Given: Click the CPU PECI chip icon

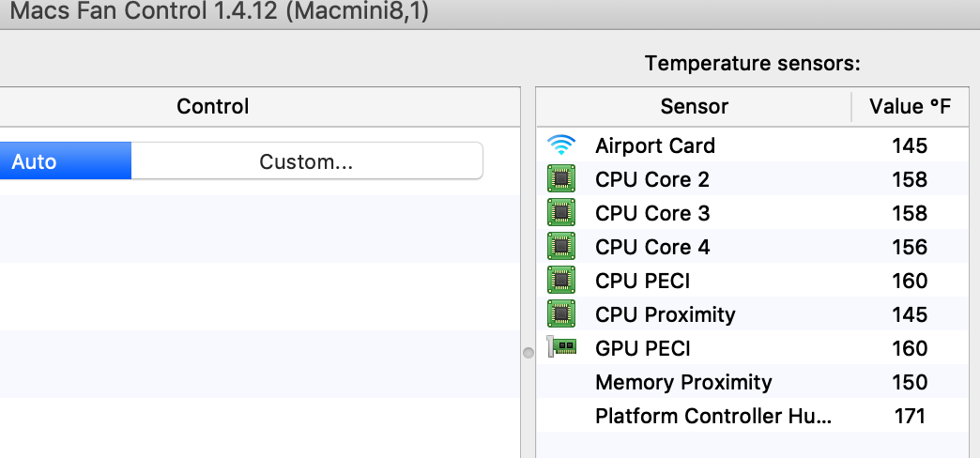Looking at the screenshot, I should (x=561, y=281).
